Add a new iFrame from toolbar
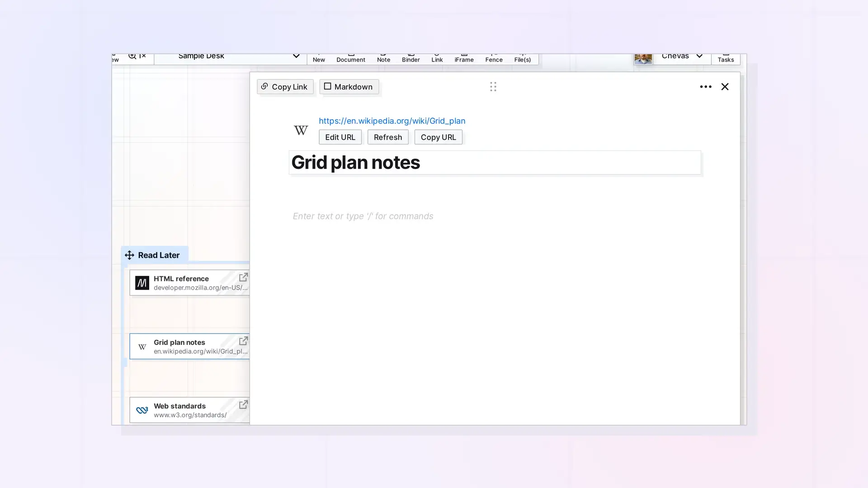This screenshot has height=488, width=868. tap(464, 58)
